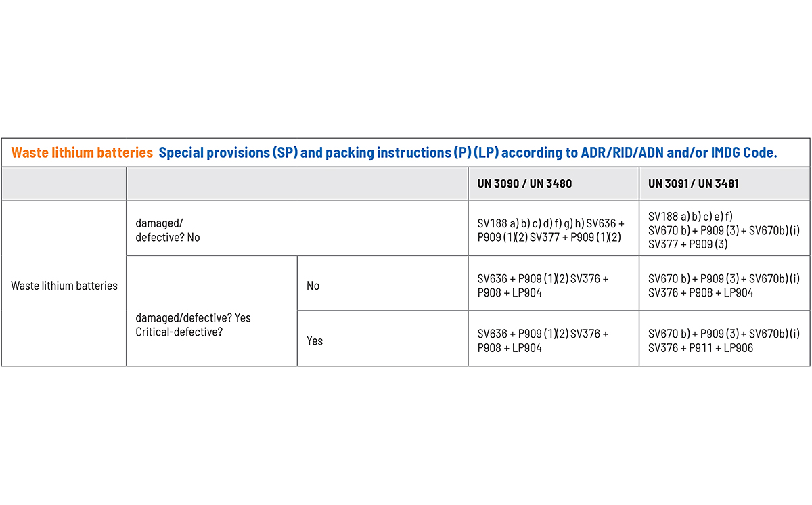Viewport: 812px width, 505px height.
Task: Select the "damaged/ defective? No" cell
Action: tap(168, 230)
